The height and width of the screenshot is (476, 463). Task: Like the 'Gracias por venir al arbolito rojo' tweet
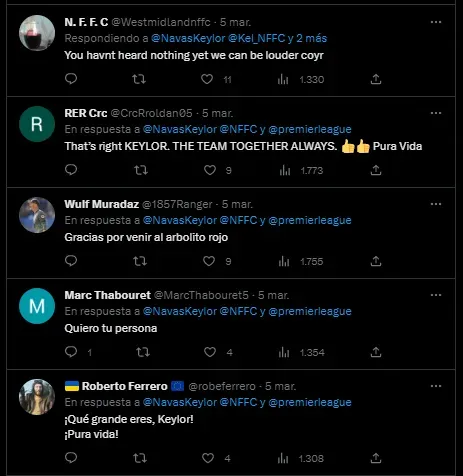209,261
